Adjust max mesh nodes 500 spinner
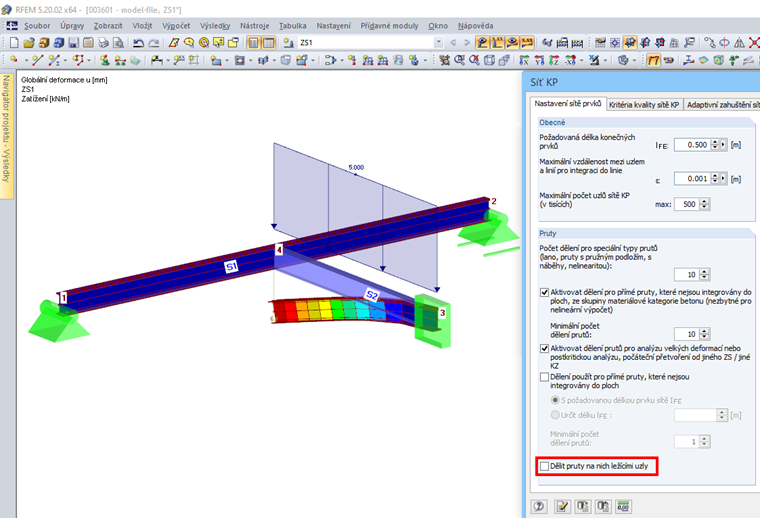This screenshot has height=521, width=760. (704, 204)
